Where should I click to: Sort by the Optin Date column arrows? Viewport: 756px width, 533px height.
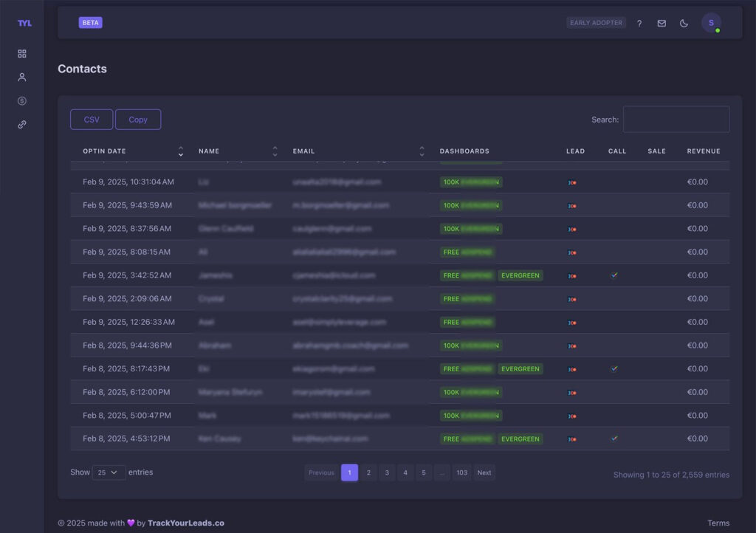point(181,151)
